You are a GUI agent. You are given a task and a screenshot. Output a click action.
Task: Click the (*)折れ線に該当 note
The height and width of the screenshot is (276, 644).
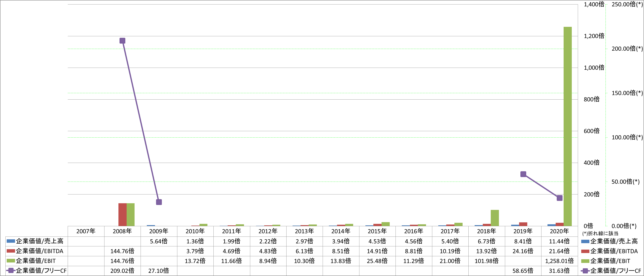600,234
